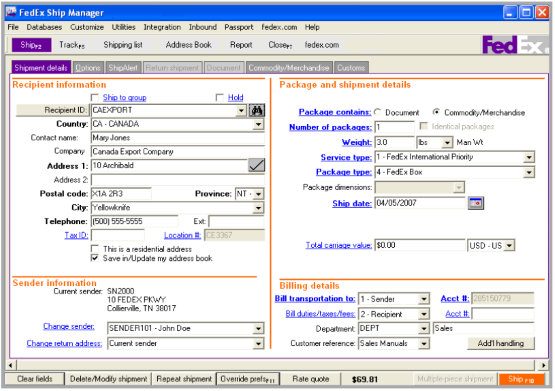Open the Report toolbar item
555x391 pixels.
[x=241, y=45]
